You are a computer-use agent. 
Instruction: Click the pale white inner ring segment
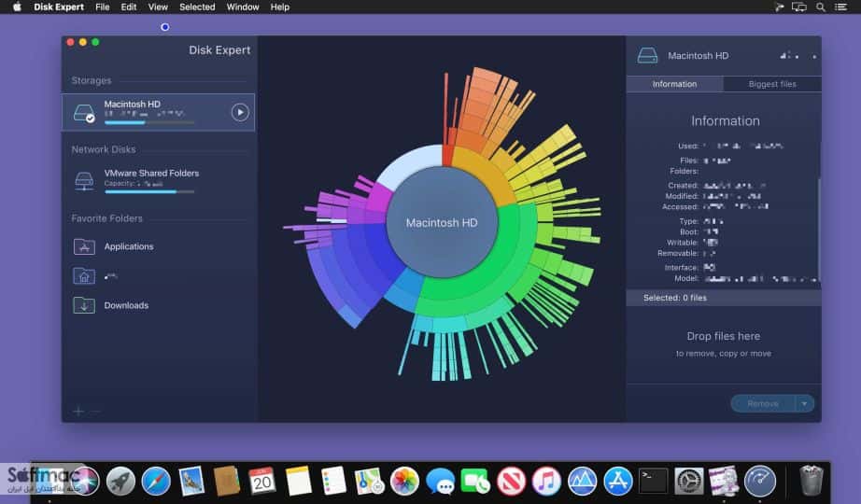tap(409, 164)
